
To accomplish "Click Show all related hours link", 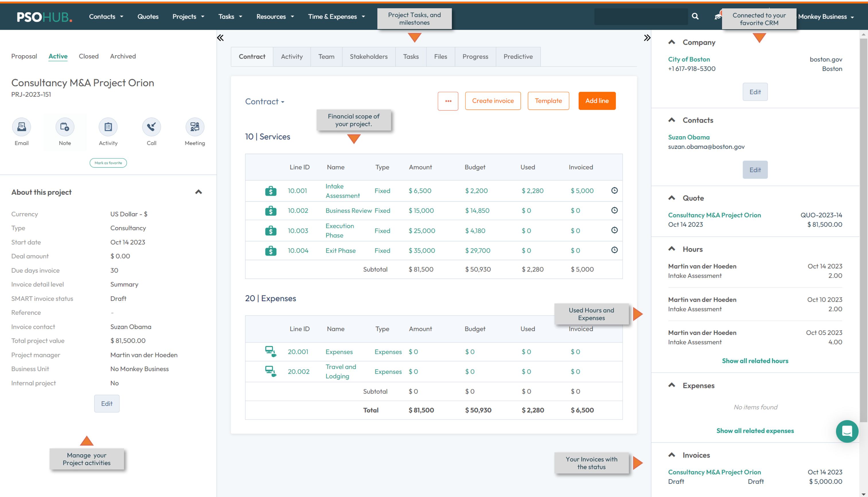I will [x=755, y=361].
